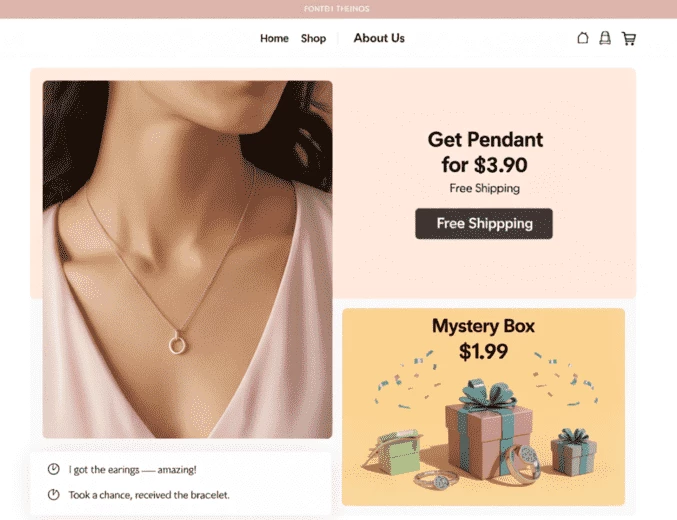This screenshot has height=520, width=677.
Task: Open the account lock icon
Action: pos(605,38)
